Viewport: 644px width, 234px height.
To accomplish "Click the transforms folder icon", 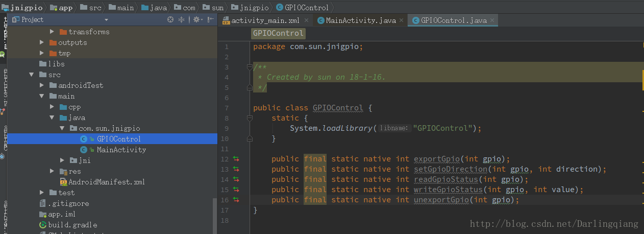I will (x=64, y=32).
